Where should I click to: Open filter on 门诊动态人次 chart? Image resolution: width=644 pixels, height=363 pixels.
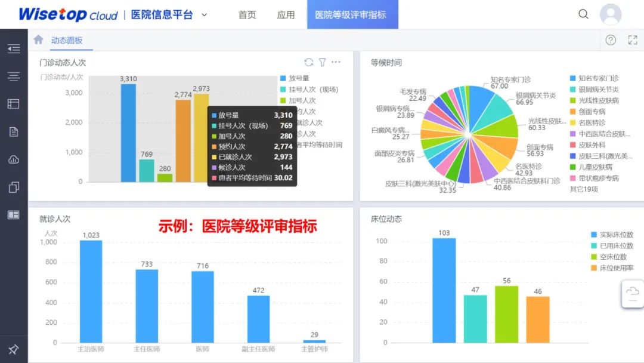coord(323,62)
